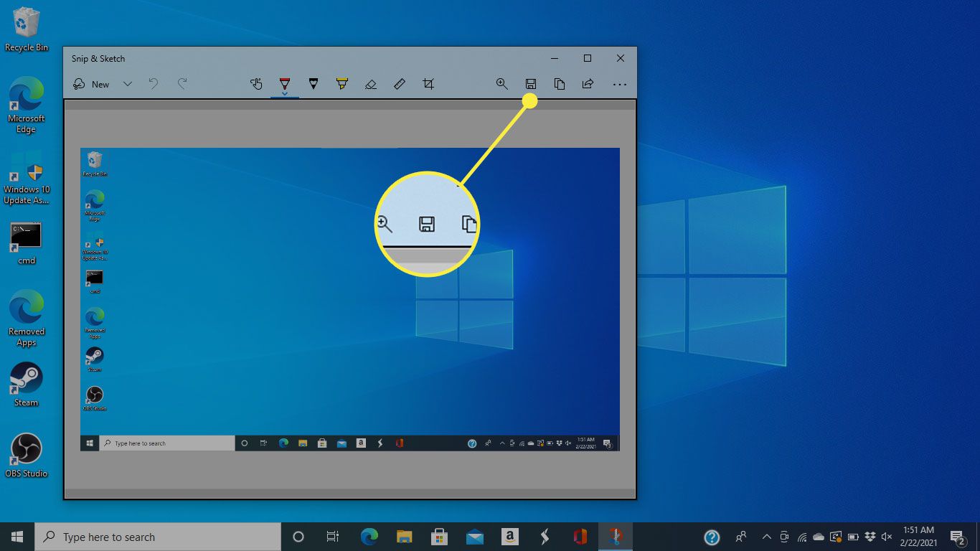Select the red Ballpoint pen tool
The image size is (980, 551).
(285, 83)
